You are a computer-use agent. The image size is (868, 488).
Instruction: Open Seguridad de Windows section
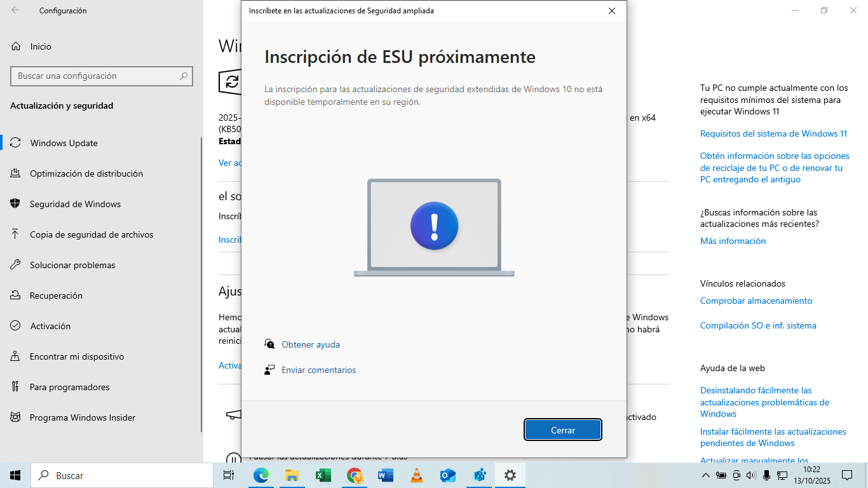coord(102,204)
